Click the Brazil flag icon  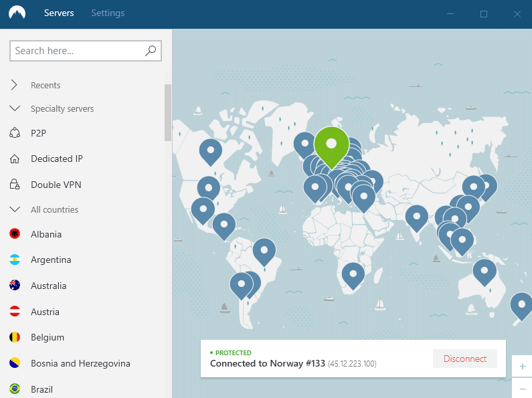point(15,389)
